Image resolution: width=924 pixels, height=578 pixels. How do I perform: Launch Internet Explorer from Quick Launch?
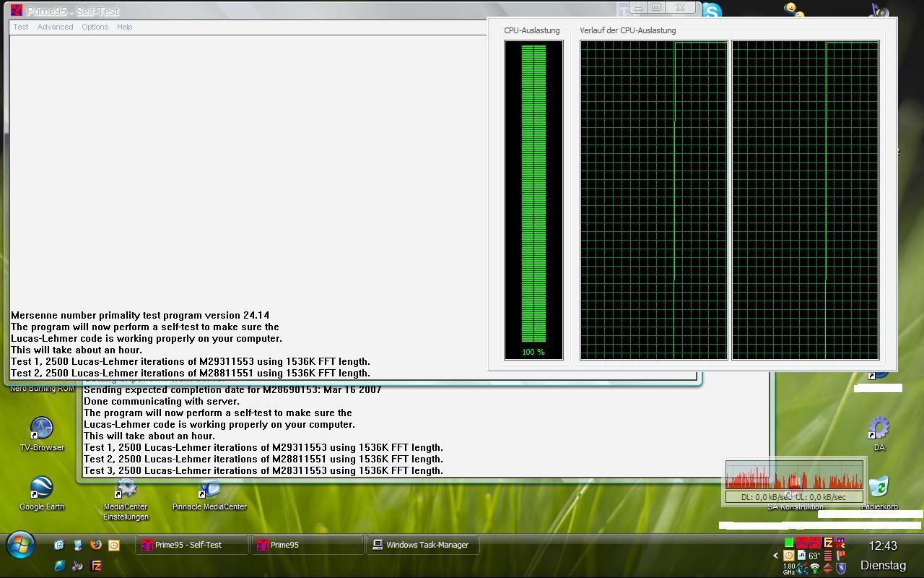tap(59, 566)
